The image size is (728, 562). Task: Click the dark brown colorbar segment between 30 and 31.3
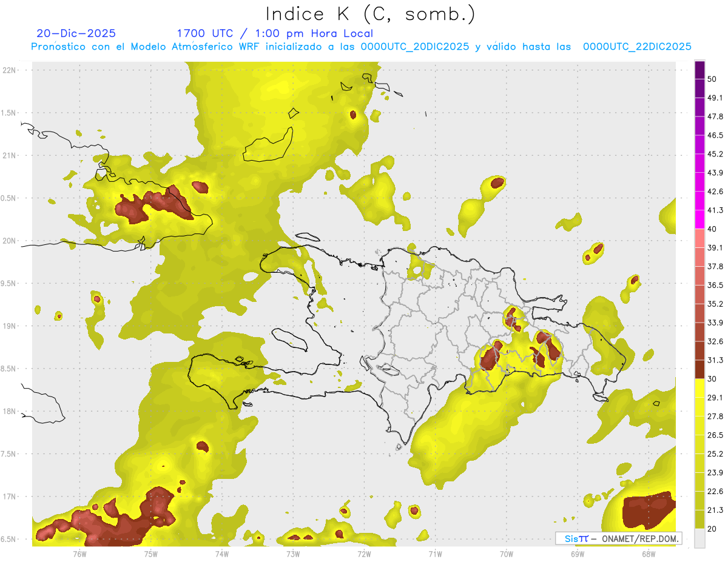tap(699, 369)
